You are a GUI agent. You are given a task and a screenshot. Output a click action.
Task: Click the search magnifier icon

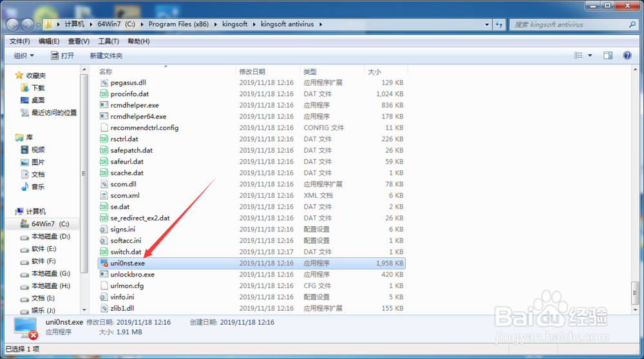point(632,24)
